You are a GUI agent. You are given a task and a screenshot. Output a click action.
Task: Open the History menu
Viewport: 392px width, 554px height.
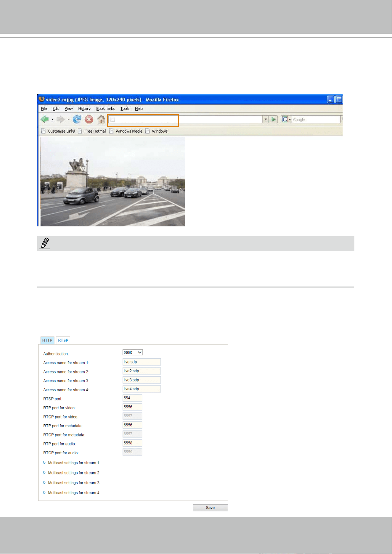coord(84,109)
